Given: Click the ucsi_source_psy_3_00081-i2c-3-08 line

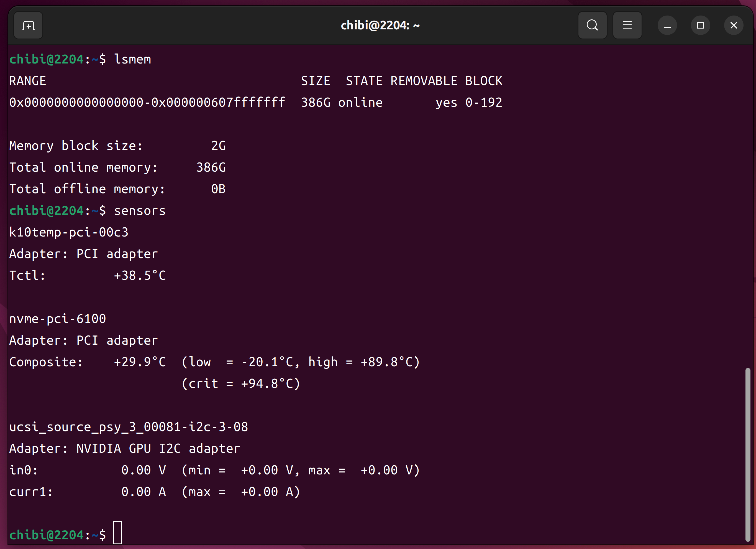Looking at the screenshot, I should coord(128,427).
